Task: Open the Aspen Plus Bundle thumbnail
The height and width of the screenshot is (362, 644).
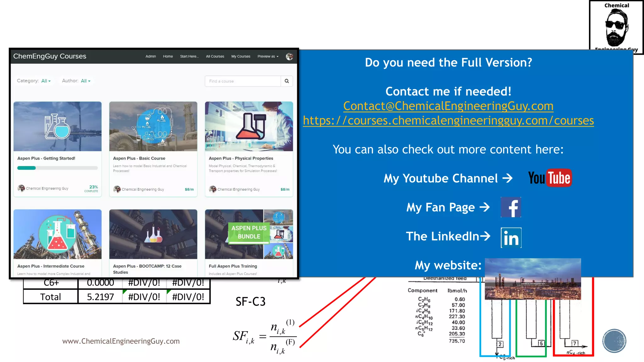Action: click(249, 234)
